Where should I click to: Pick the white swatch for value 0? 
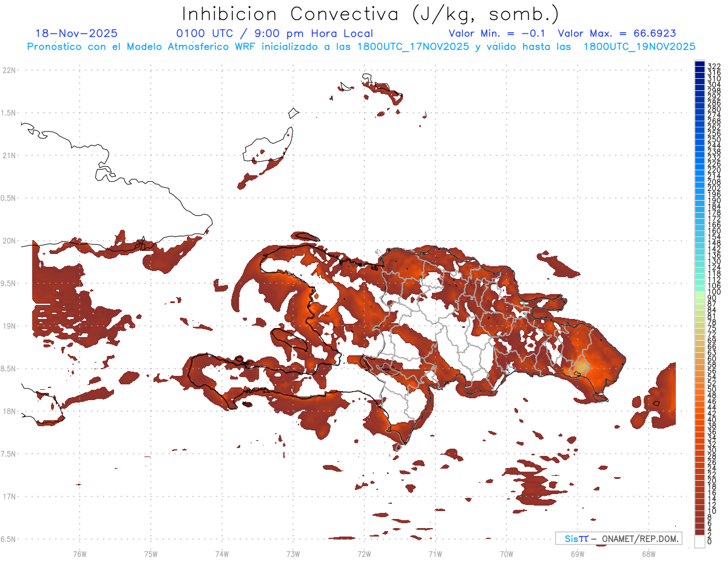point(699,541)
